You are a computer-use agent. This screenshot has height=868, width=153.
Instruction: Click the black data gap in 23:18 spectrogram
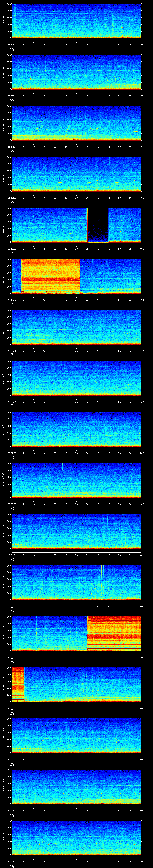coord(98,225)
